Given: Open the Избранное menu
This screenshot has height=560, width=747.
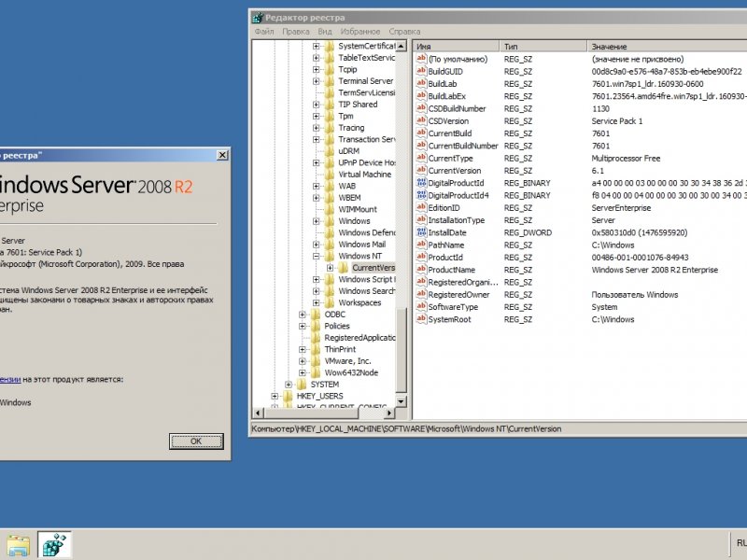Looking at the screenshot, I should [x=360, y=32].
